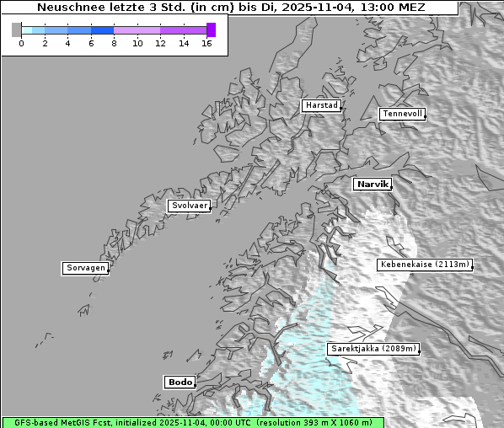The image size is (504, 428).
Task: Click the legend tick label '0'
Action: pos(21,43)
